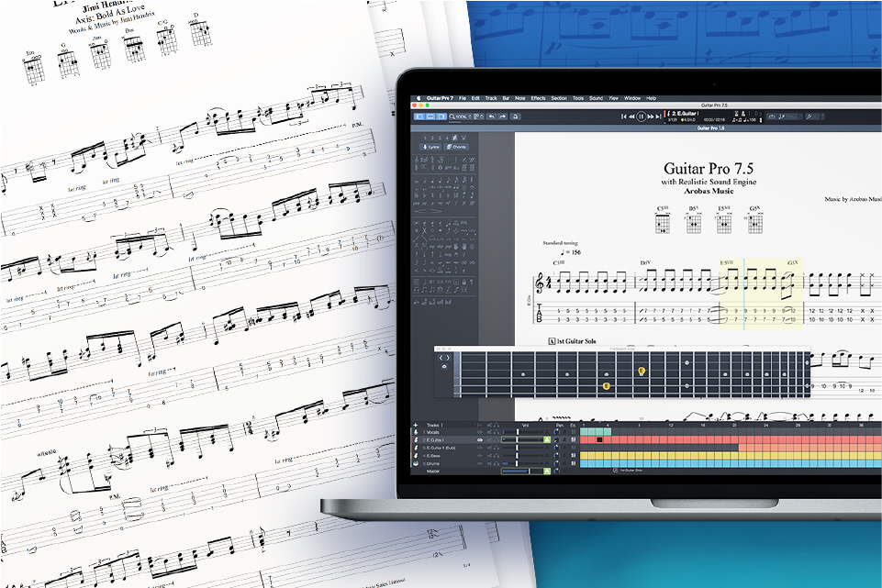Open zoom 100% dropdown
Viewport: 882px width, 588px height.
(x=460, y=116)
